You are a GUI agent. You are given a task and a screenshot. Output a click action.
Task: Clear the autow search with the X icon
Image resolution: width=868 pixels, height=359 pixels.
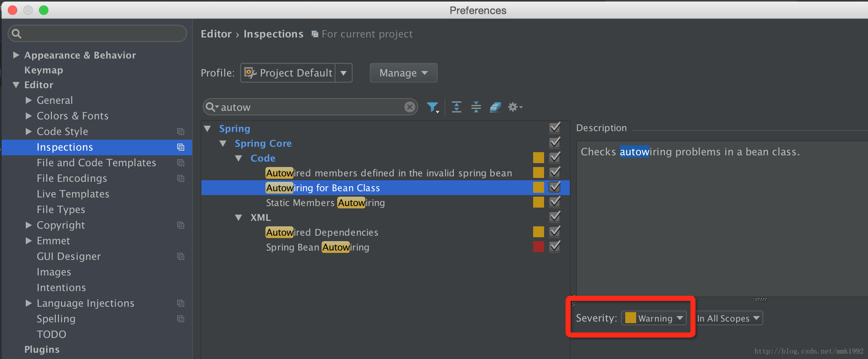click(x=409, y=107)
